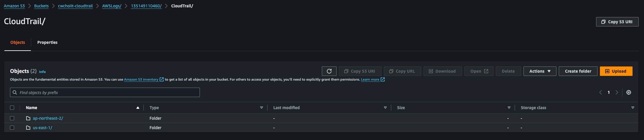This screenshot has width=644, height=140.
Task: Switch to the Properties tab
Action: (x=47, y=42)
